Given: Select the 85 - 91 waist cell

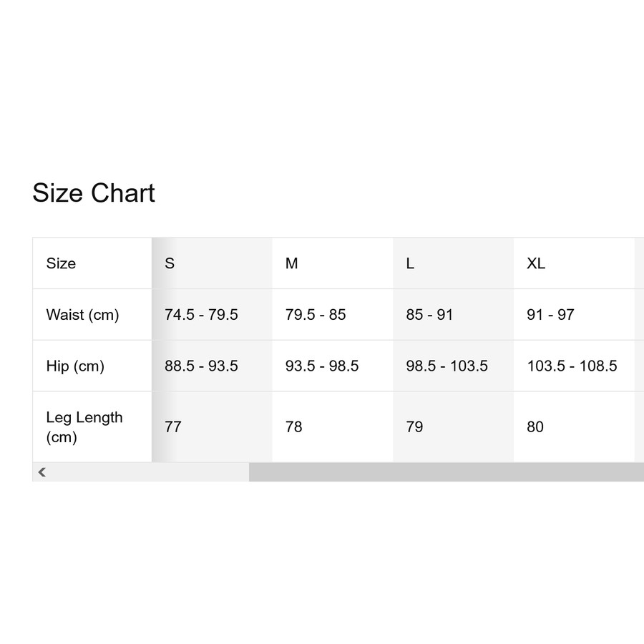Looking at the screenshot, I should [429, 315].
